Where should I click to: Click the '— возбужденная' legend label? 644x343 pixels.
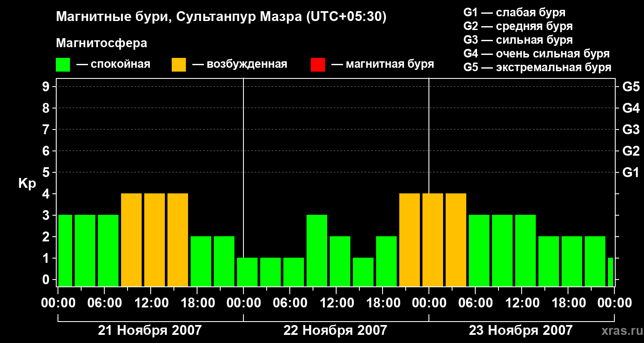[x=240, y=64]
